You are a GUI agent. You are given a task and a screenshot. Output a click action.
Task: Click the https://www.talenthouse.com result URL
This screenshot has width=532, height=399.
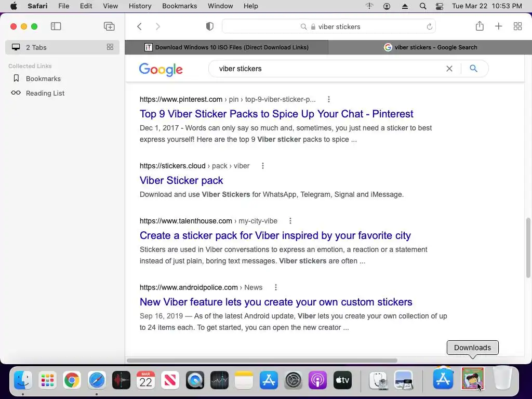pyautogui.click(x=186, y=221)
